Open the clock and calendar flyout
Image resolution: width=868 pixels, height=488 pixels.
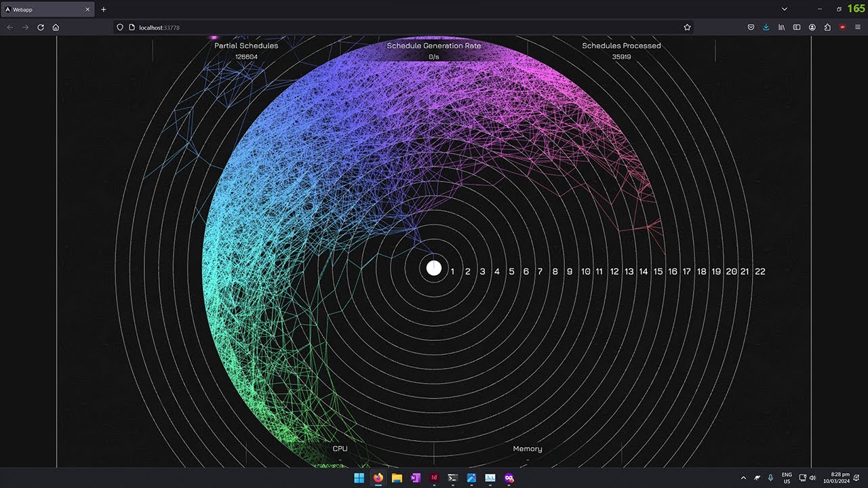pyautogui.click(x=835, y=478)
